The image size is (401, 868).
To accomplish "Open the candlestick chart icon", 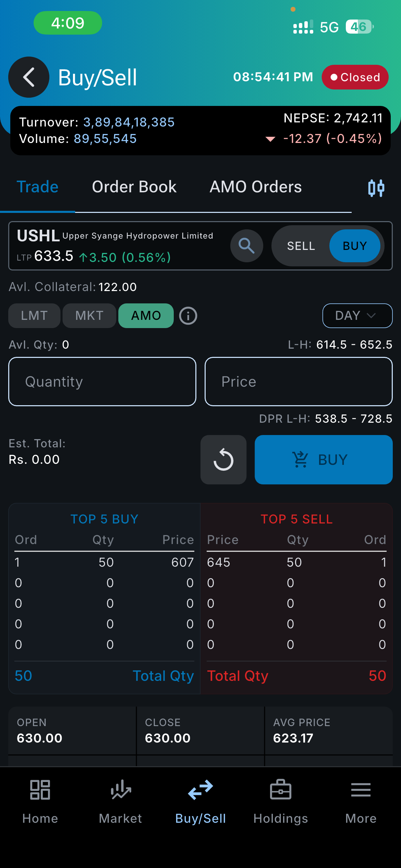I will click(x=376, y=188).
